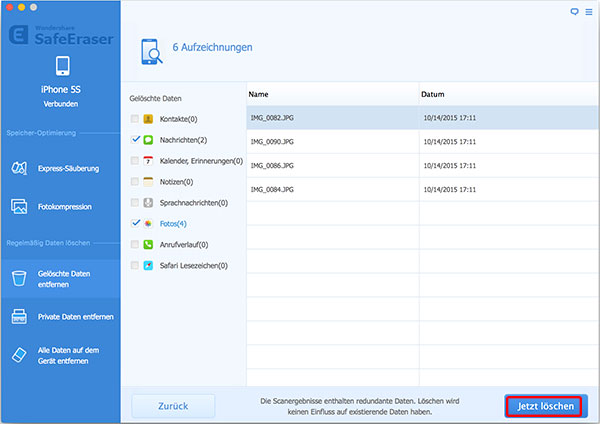Select the IMG_0086.JPG row
Viewport: 600px width, 424px height.
pyautogui.click(x=422, y=165)
